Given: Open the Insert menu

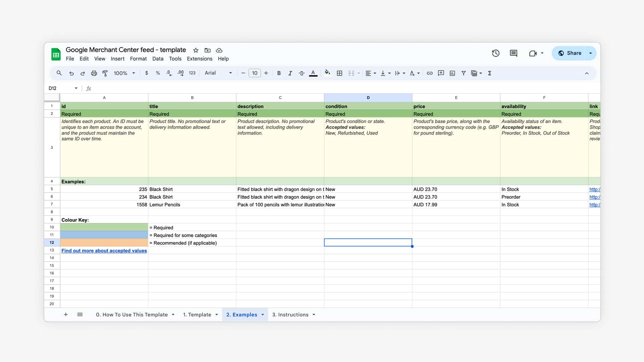Looking at the screenshot, I should tap(118, 59).
